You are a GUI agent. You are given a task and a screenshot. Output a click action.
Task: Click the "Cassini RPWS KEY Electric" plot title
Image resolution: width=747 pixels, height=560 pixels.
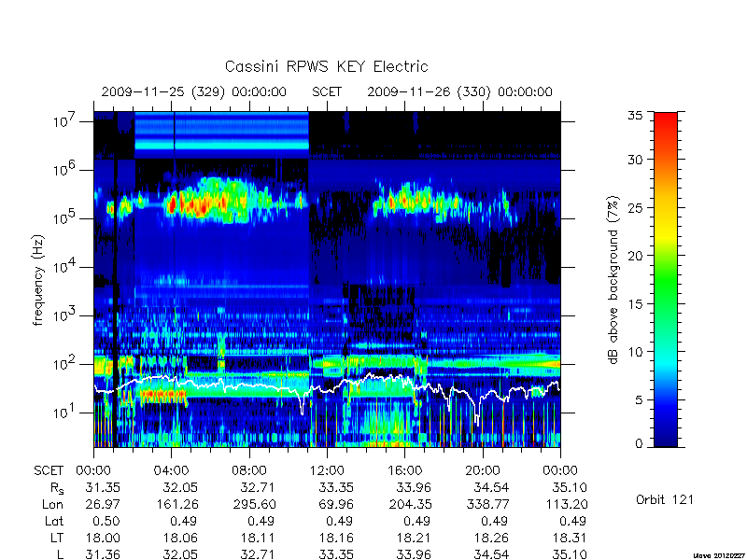tap(326, 66)
